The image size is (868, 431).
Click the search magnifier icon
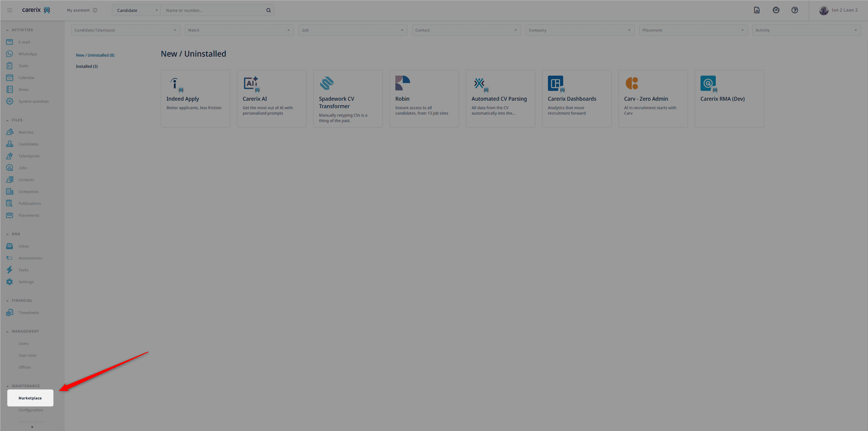(268, 10)
